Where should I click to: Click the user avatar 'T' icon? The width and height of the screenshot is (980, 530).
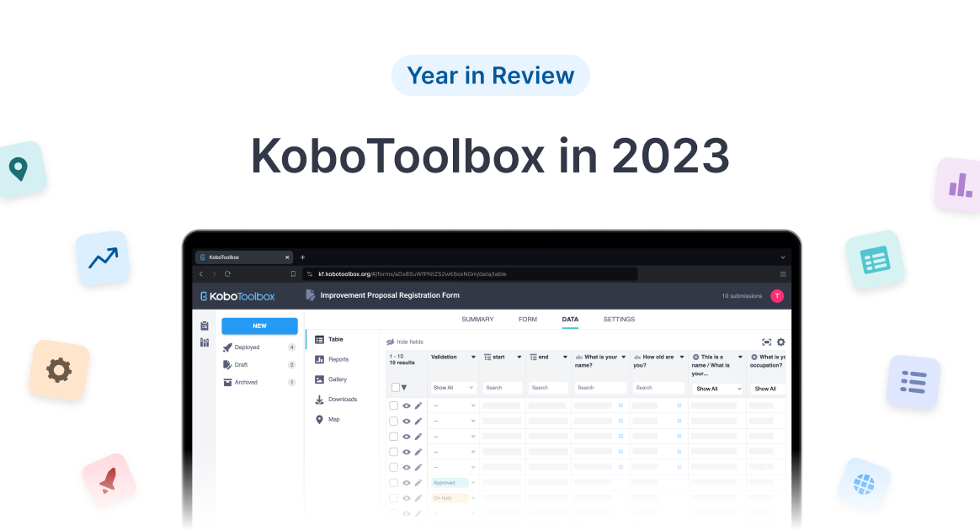pyautogui.click(x=776, y=295)
